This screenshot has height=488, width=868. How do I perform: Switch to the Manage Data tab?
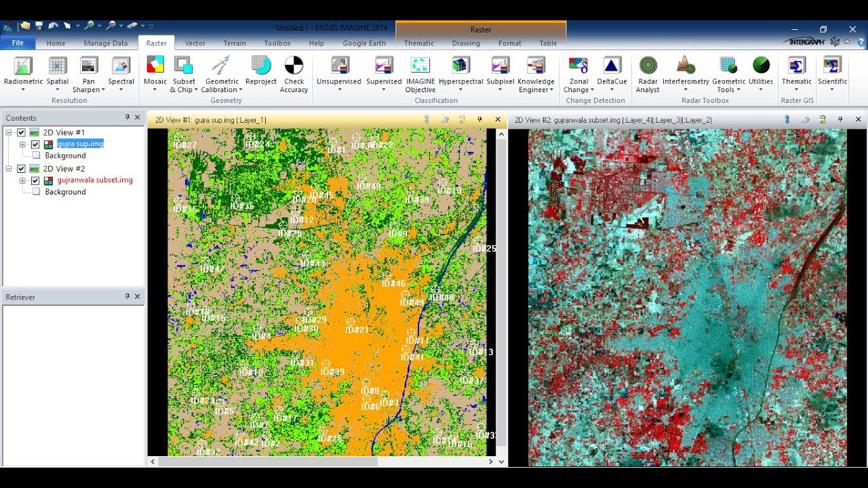[x=106, y=43]
